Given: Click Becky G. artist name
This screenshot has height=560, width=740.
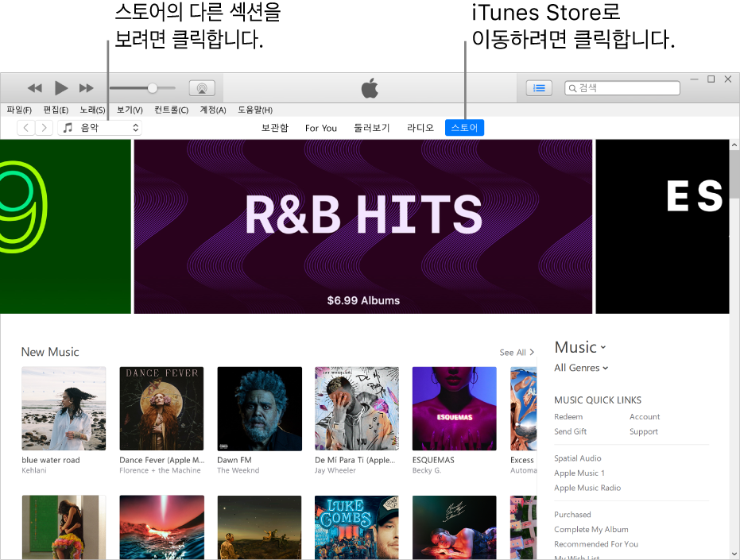Looking at the screenshot, I should coord(427,470).
